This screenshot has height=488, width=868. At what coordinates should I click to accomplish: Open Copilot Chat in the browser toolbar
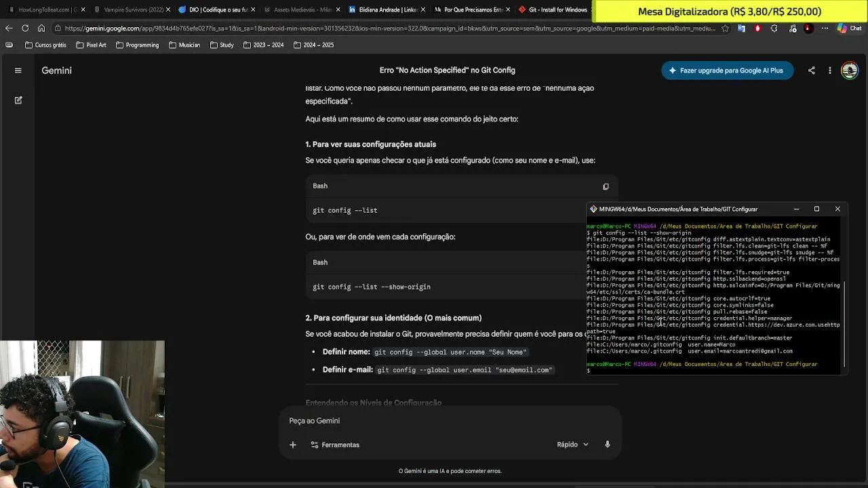click(850, 28)
